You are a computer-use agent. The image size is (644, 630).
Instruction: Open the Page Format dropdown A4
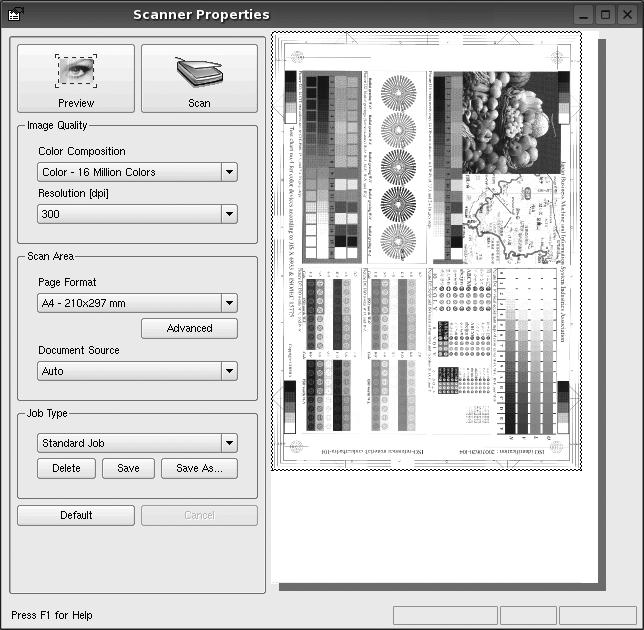pyautogui.click(x=137, y=303)
